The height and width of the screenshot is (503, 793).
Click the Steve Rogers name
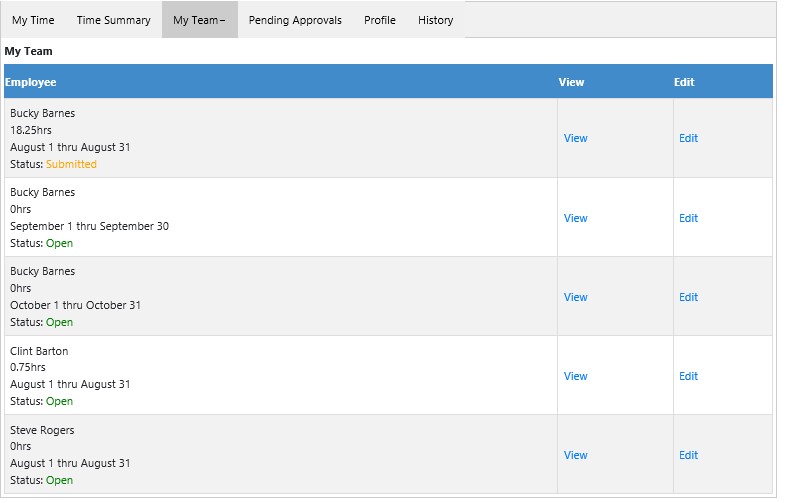[42, 430]
